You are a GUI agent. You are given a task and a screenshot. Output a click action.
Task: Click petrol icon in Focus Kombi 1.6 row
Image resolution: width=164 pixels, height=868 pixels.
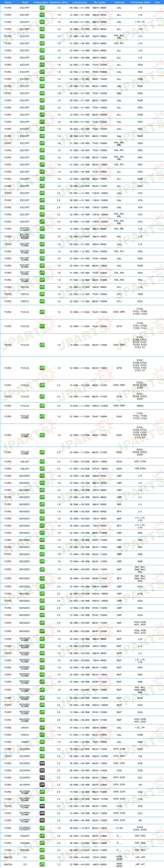pyautogui.click(x=42, y=416)
